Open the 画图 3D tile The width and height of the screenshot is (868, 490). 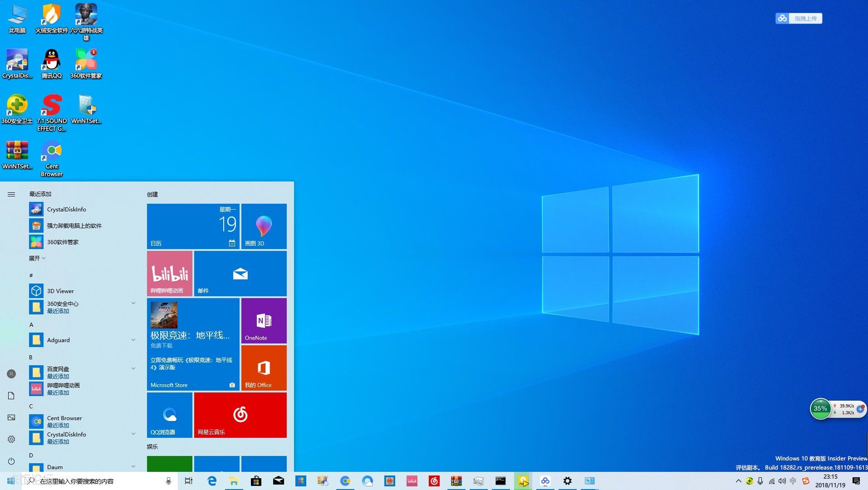coord(264,226)
